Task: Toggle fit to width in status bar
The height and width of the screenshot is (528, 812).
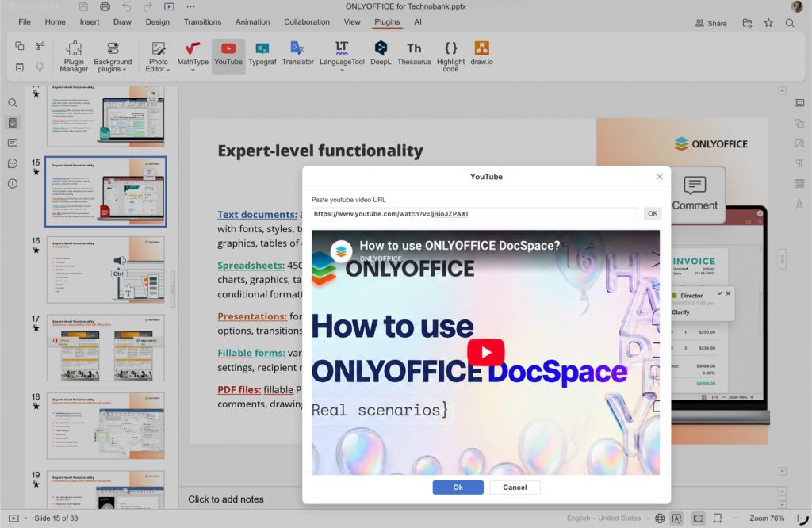Action: 717,518
